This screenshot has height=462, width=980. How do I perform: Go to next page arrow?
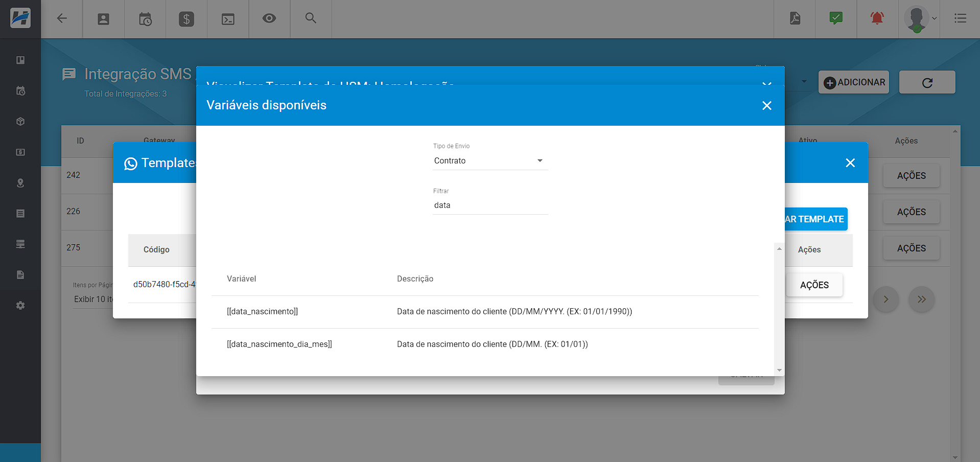[x=886, y=299]
